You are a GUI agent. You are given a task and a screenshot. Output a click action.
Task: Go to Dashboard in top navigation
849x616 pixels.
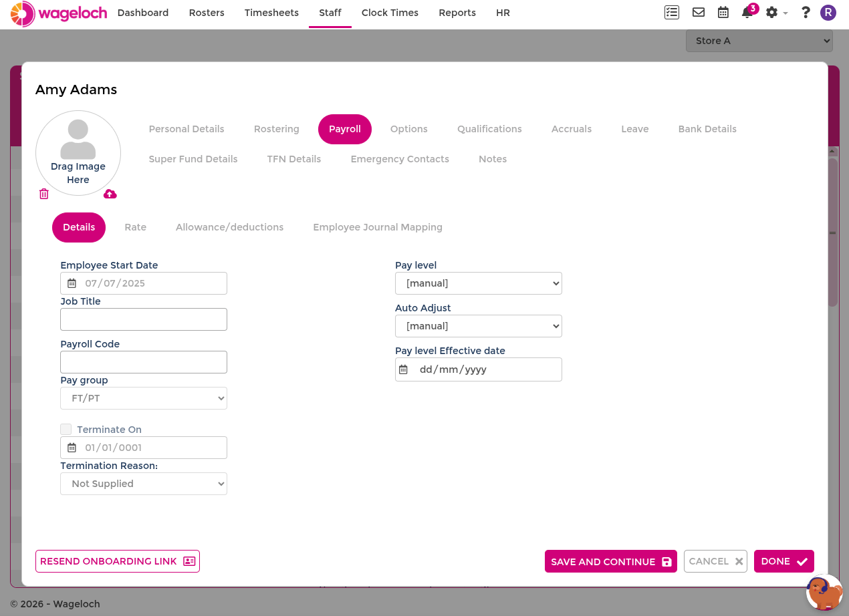tap(143, 13)
